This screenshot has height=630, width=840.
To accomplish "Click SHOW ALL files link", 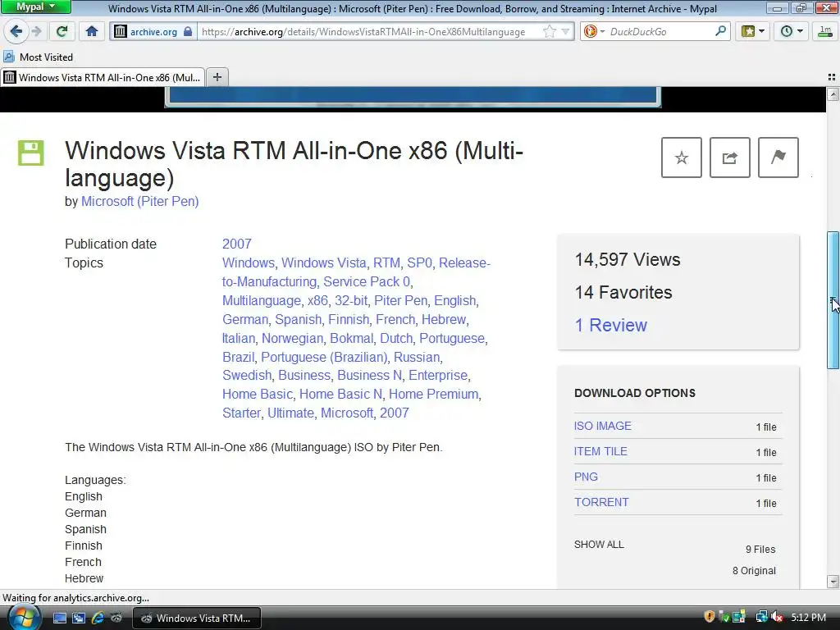I will (599, 545).
